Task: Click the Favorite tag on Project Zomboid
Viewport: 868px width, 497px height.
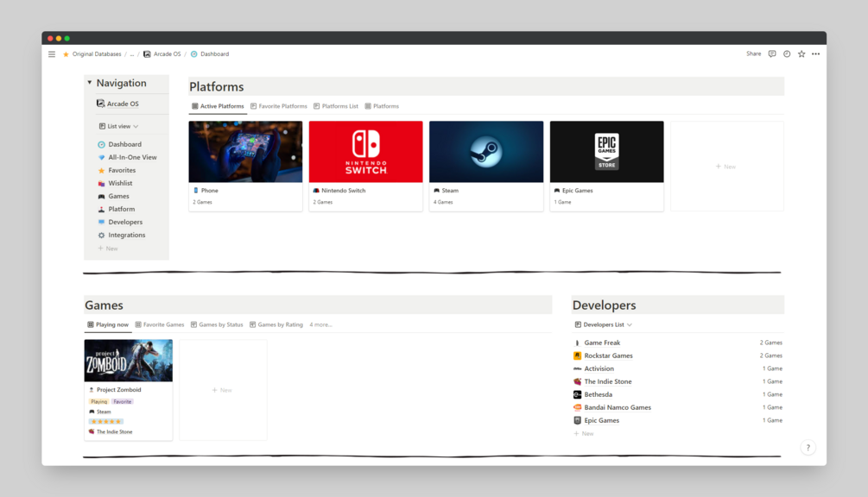Action: click(x=123, y=402)
